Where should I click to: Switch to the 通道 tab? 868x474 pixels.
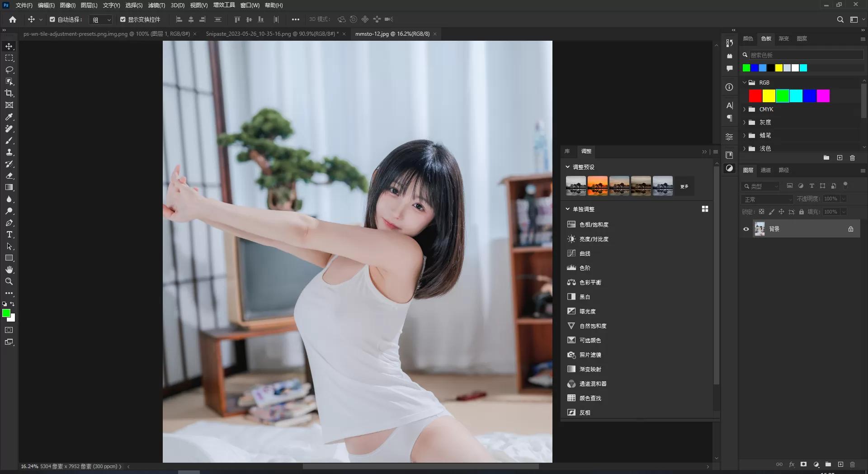coord(766,170)
